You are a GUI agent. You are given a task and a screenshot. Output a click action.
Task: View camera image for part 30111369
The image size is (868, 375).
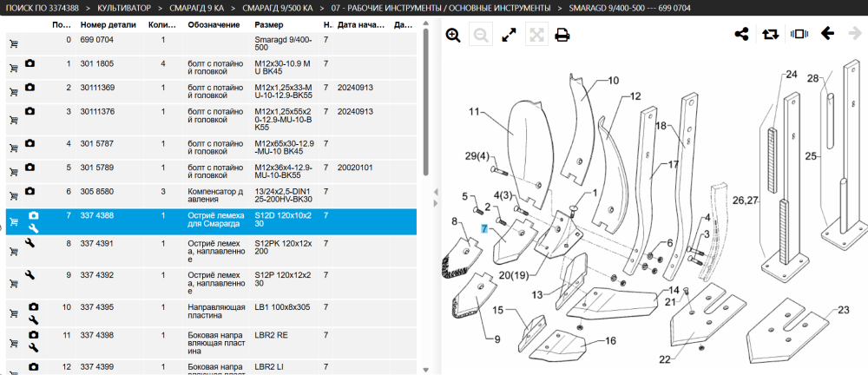point(30,88)
